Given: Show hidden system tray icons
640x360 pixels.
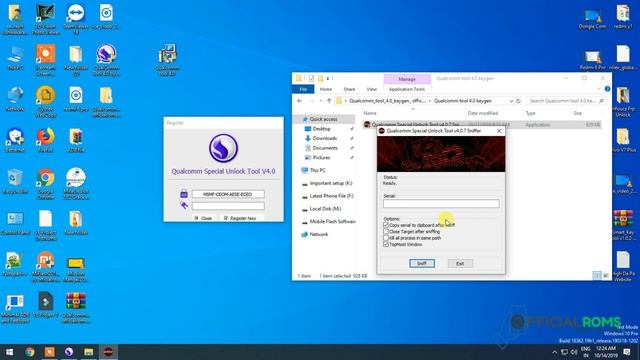Looking at the screenshot, I should tap(554, 352).
